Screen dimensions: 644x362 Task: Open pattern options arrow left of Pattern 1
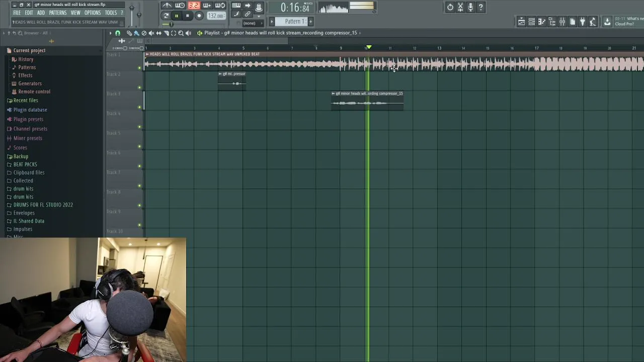(272, 21)
